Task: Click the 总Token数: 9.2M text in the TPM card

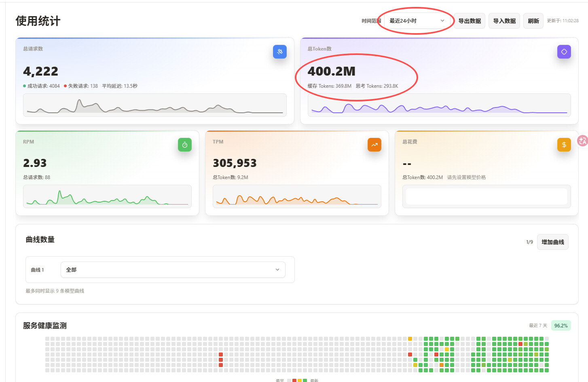Action: (x=231, y=177)
